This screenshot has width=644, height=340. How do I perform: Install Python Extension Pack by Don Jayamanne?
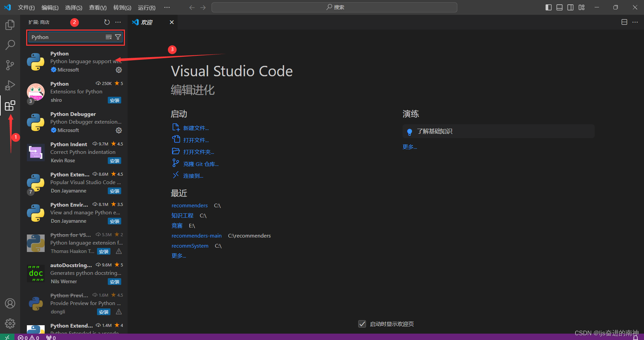point(114,191)
